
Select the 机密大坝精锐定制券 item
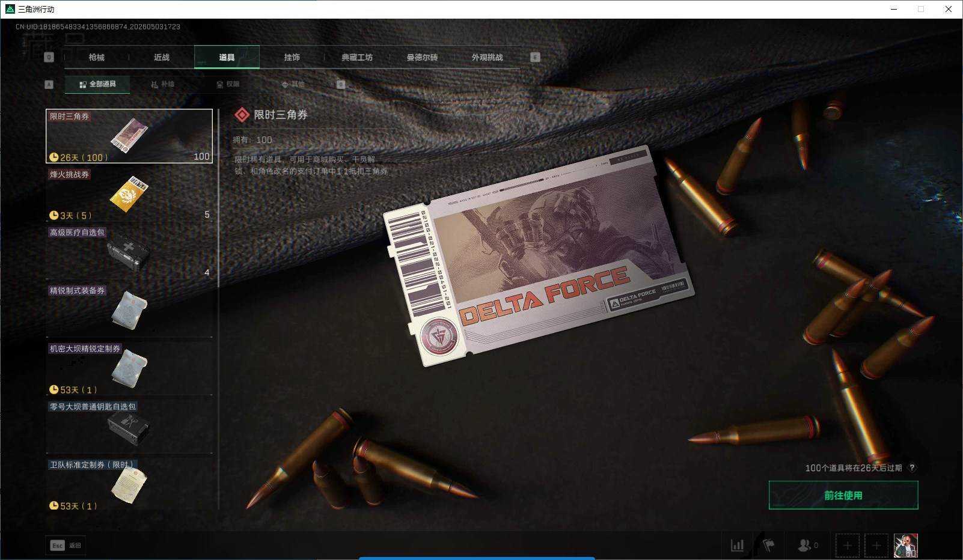129,368
